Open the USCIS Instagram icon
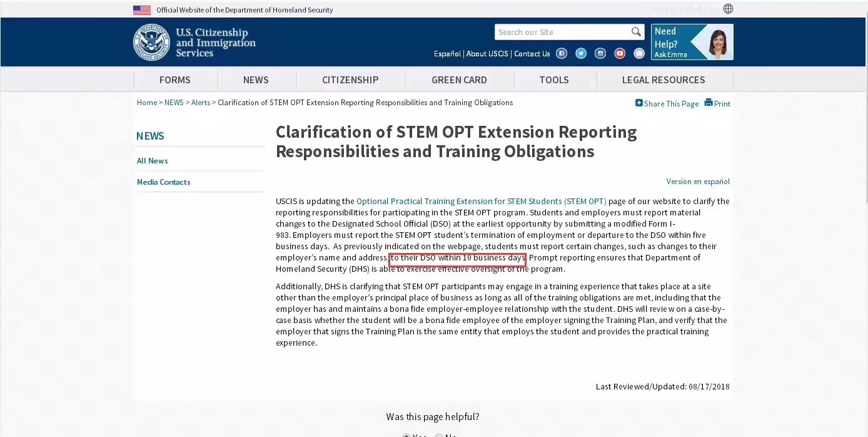This screenshot has width=868, height=437. [600, 53]
